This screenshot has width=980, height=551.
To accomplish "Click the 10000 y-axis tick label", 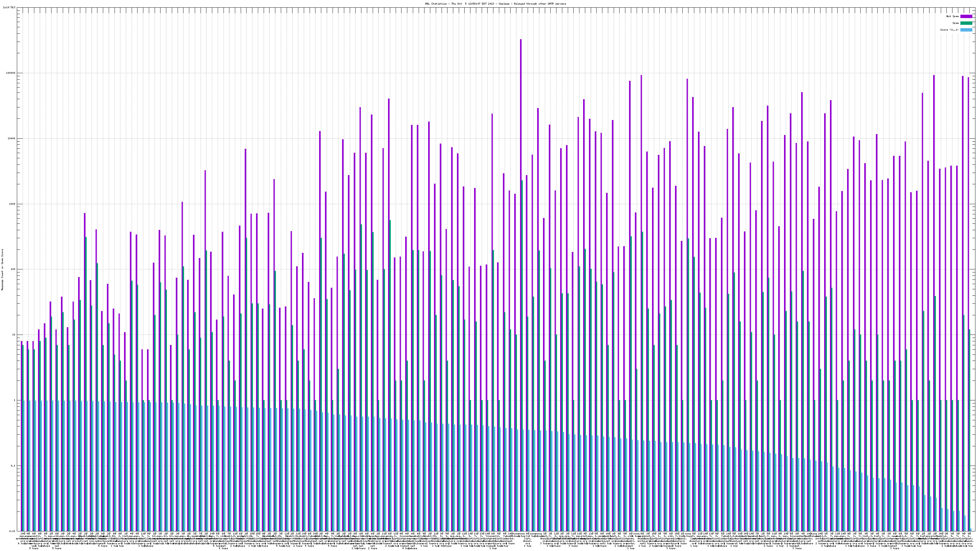I will pyautogui.click(x=11, y=138).
